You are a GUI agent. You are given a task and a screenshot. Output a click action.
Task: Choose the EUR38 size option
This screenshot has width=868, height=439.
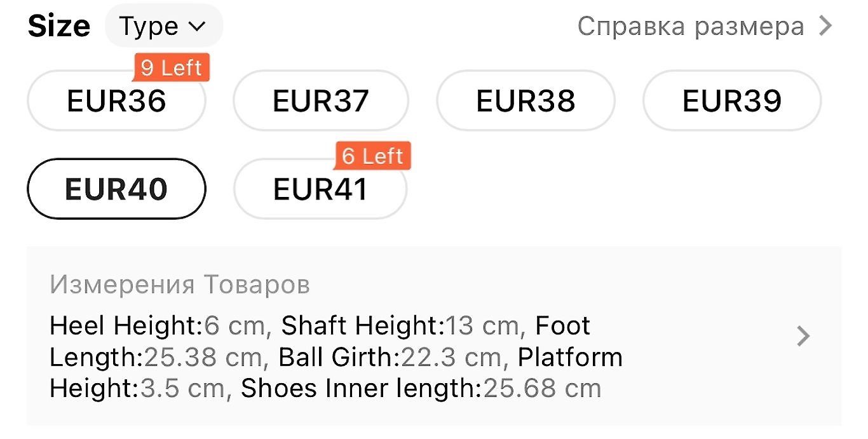[526, 100]
